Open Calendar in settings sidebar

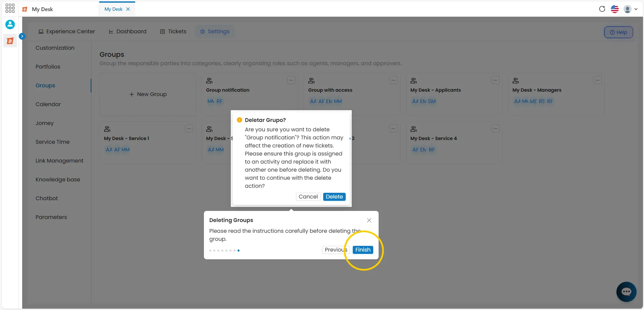[48, 104]
